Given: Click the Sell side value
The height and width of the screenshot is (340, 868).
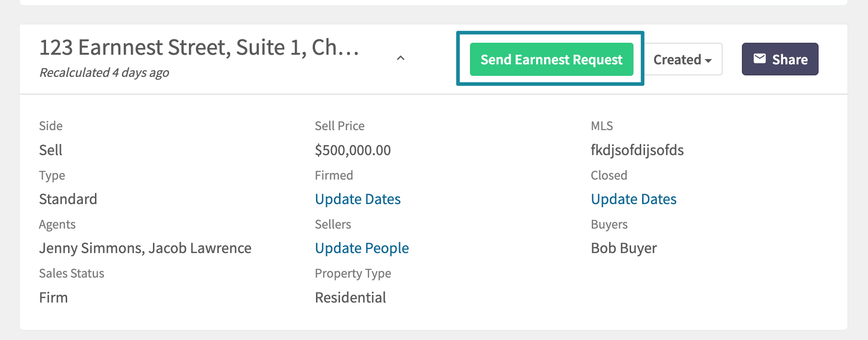Looking at the screenshot, I should point(51,150).
